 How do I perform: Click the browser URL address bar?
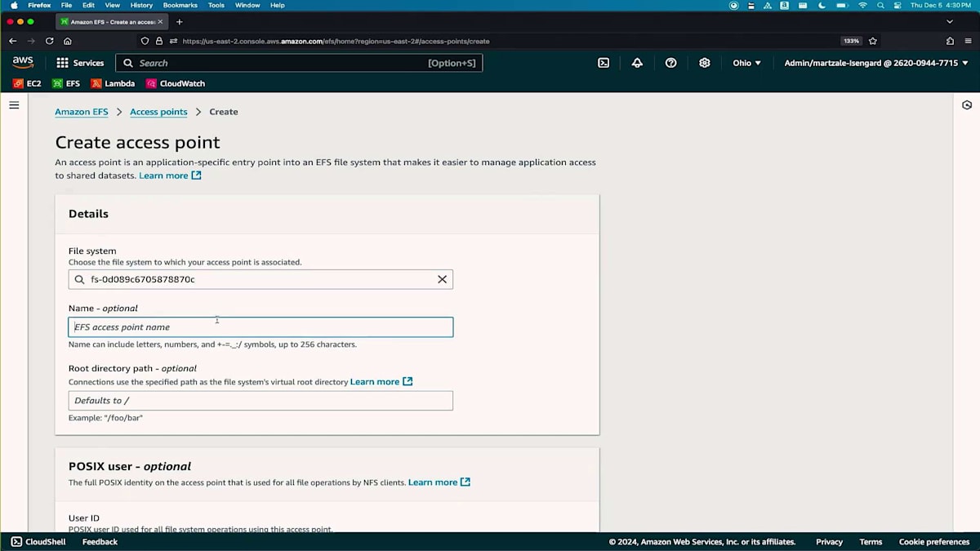click(506, 41)
